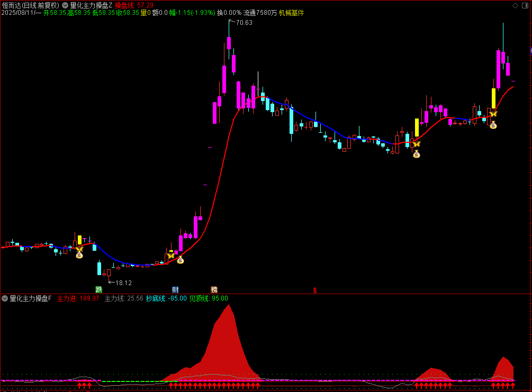Click the change value 幅-1.15(-1.93%)
The height and width of the screenshot is (392, 532).
coord(192,13)
